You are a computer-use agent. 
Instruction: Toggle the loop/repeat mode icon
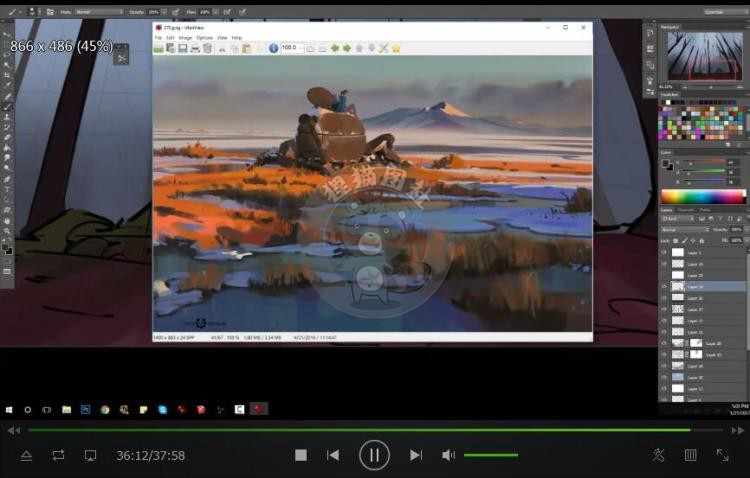(x=58, y=455)
